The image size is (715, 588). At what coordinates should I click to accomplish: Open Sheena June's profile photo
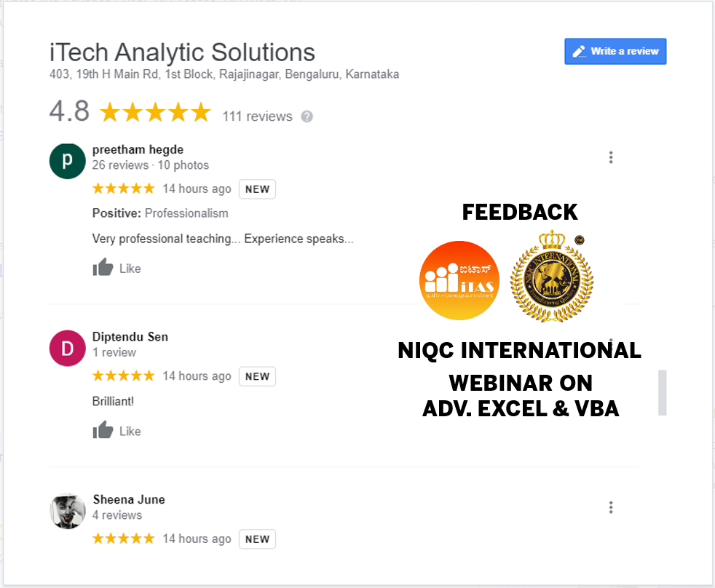[67, 511]
